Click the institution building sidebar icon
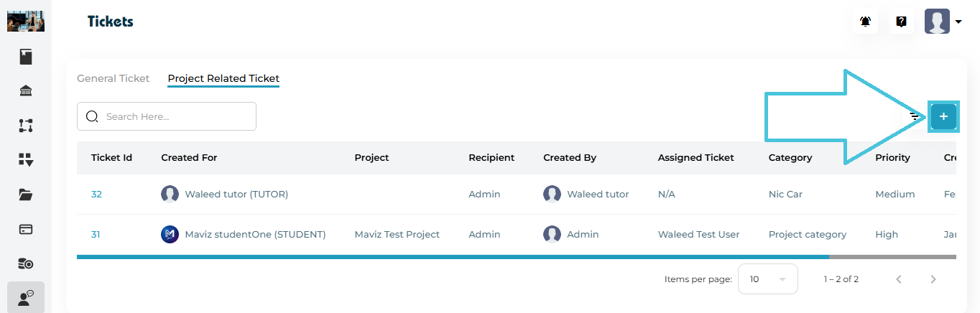 pyautogui.click(x=26, y=91)
